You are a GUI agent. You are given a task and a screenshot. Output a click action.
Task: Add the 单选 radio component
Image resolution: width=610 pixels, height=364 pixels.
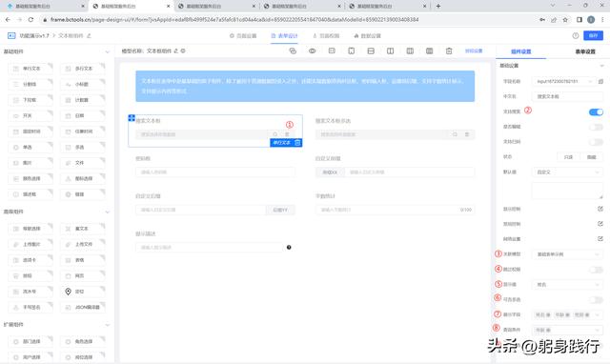[x=30, y=147]
